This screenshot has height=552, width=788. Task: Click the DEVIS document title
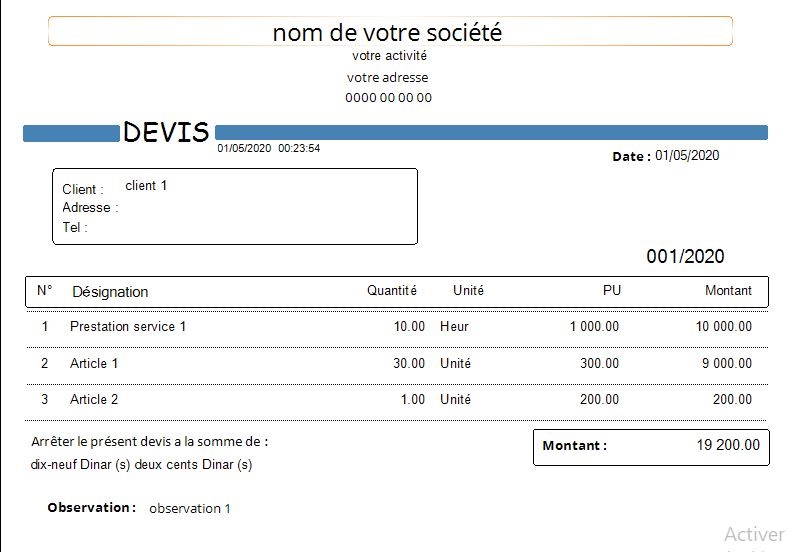click(x=166, y=132)
